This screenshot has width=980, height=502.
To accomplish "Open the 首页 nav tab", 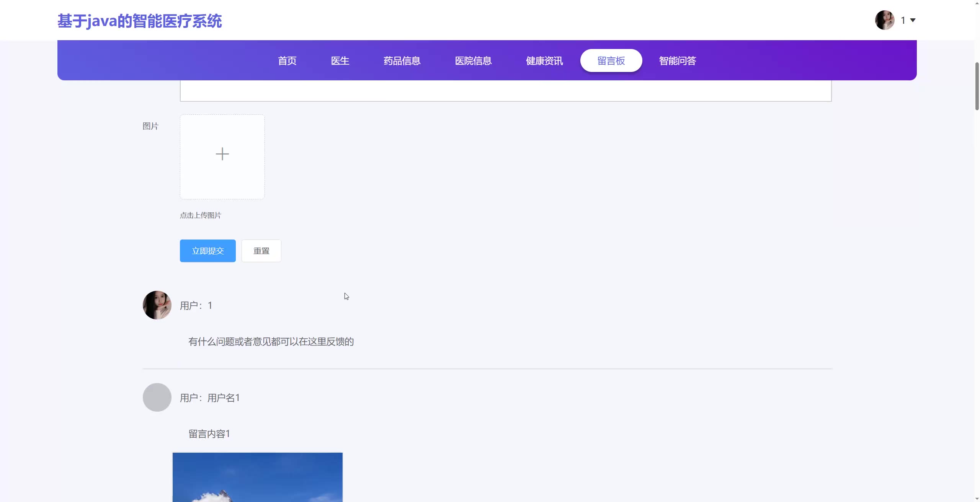I will pyautogui.click(x=287, y=61).
